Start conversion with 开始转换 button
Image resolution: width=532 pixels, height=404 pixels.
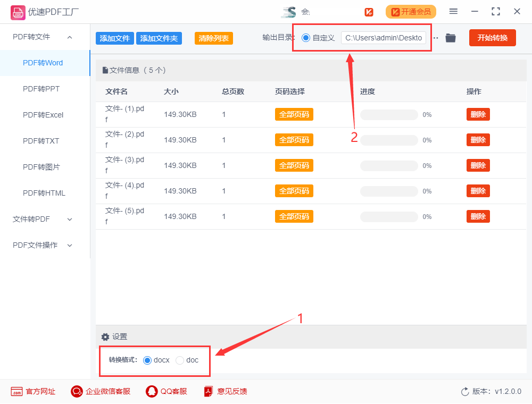492,38
